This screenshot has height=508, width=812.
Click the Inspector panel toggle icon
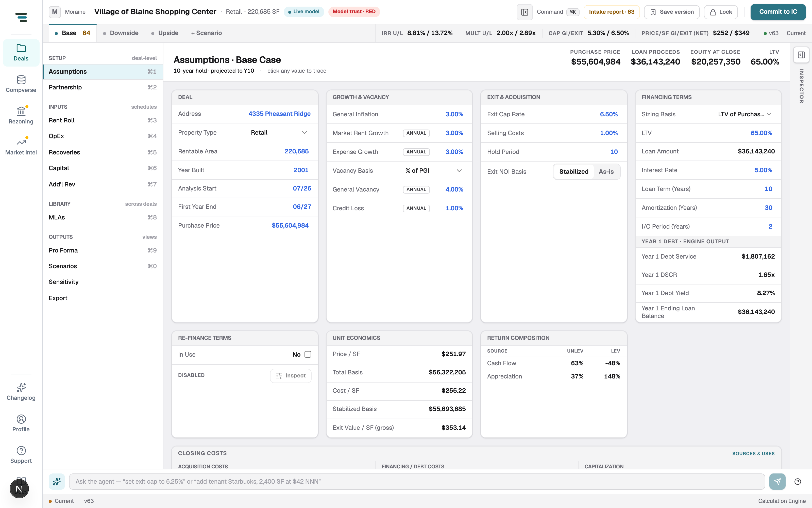tap(801, 55)
